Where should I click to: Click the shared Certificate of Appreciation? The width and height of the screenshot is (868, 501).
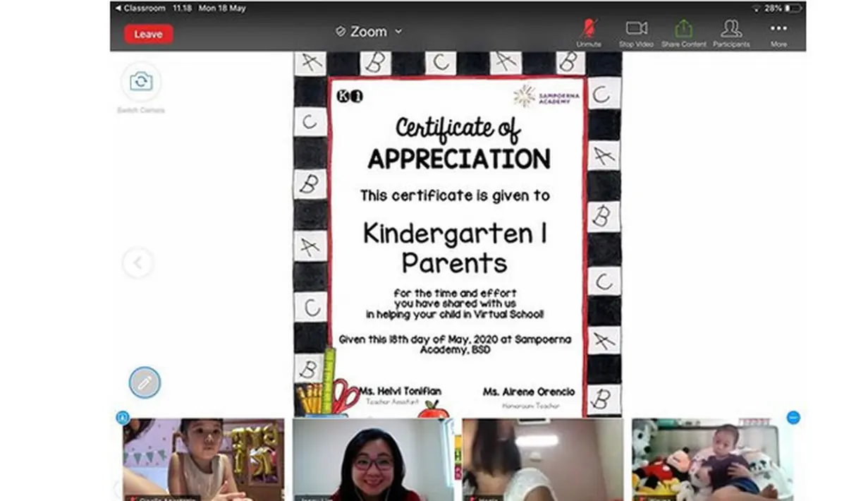tap(457, 234)
